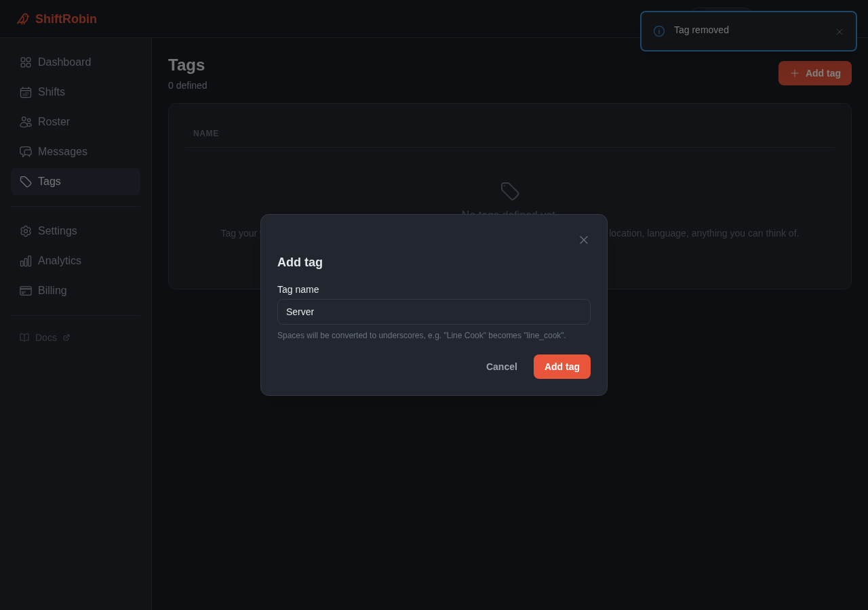The height and width of the screenshot is (610, 868).
Task: Open the Roster page
Action: coord(75,122)
